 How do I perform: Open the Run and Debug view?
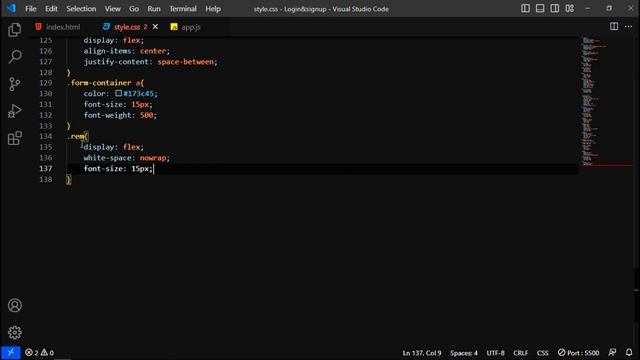tap(15, 111)
